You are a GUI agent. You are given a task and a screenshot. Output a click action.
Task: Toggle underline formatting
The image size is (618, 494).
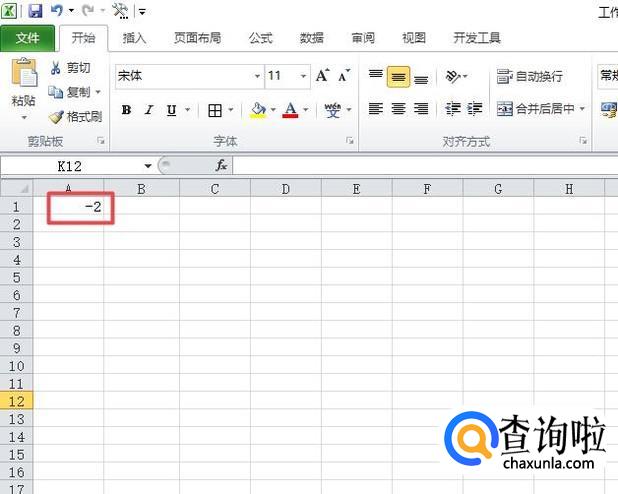click(171, 110)
